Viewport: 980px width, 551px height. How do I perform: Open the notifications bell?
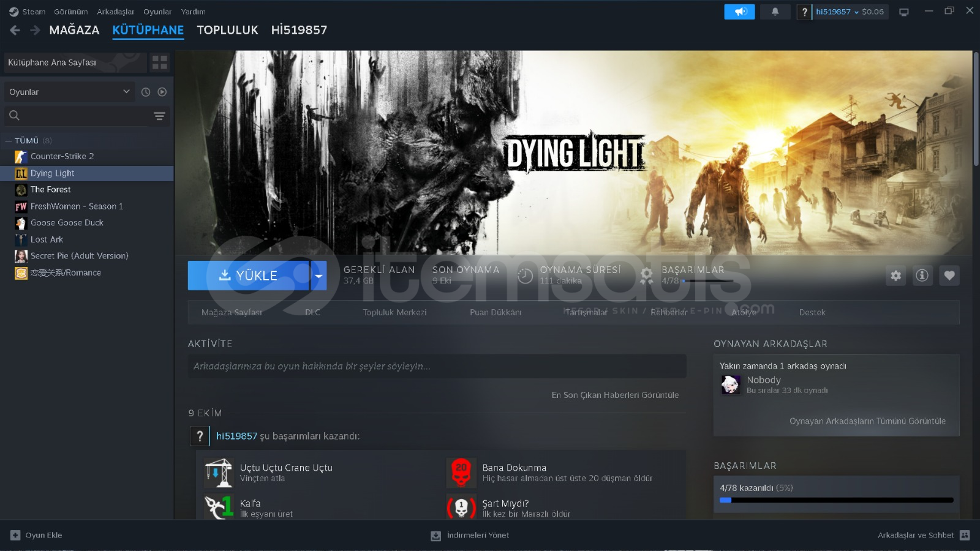click(775, 12)
